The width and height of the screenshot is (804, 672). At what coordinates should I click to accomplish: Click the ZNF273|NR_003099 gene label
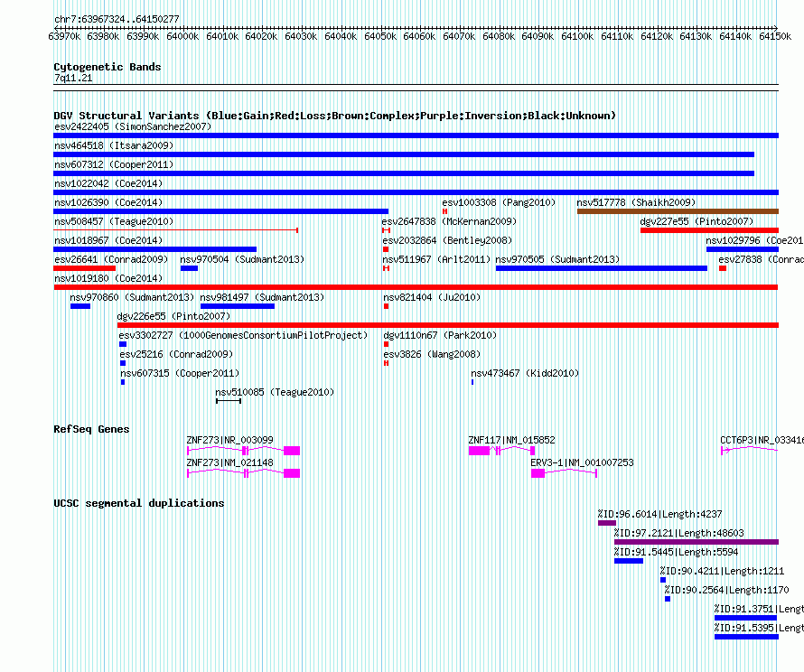tap(229, 440)
